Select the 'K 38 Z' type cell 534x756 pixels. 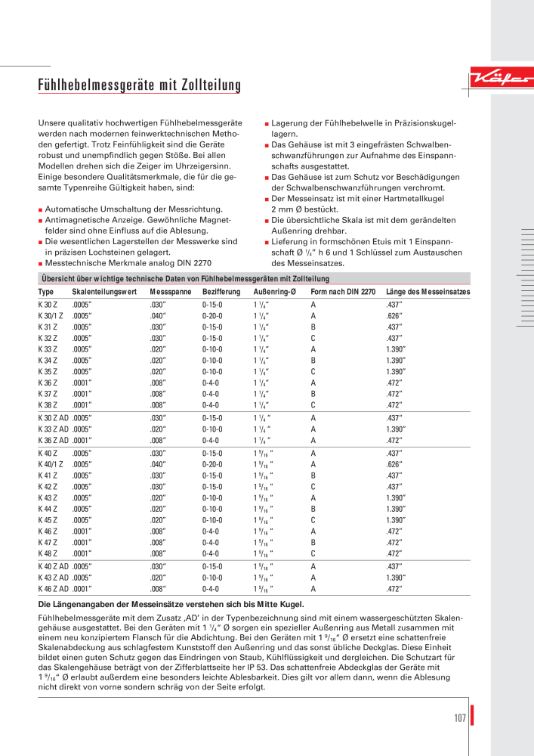48,405
